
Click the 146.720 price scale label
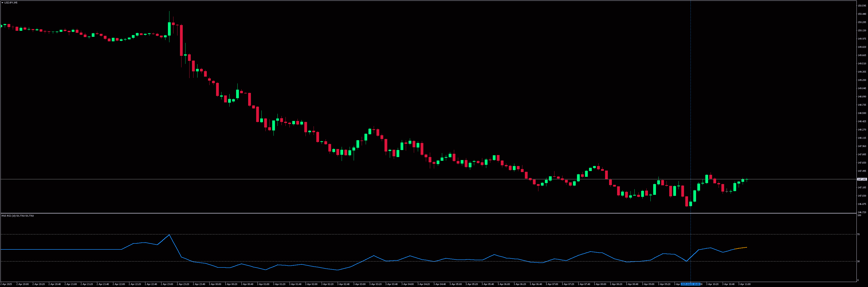(862, 212)
